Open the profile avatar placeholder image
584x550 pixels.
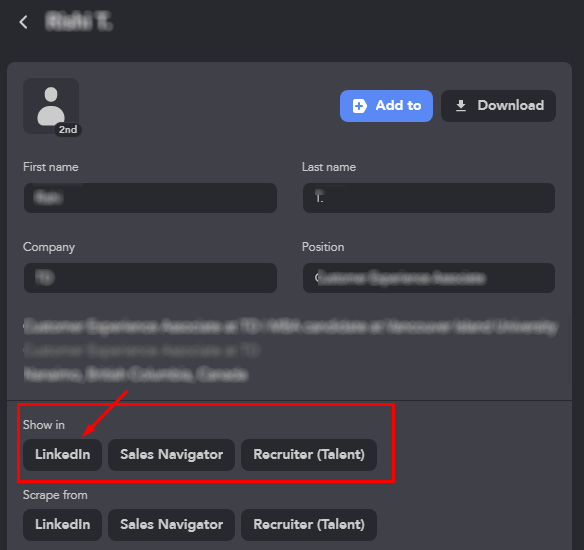click(x=51, y=106)
